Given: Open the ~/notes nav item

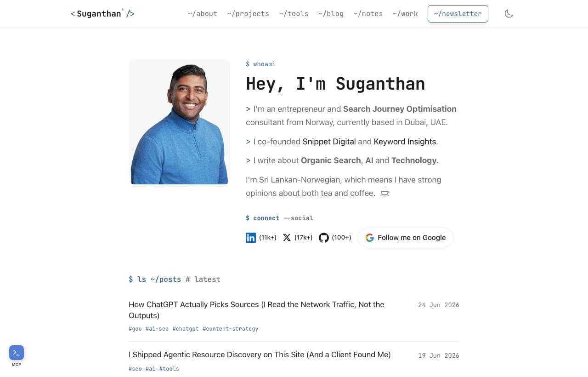Looking at the screenshot, I should tap(368, 14).
